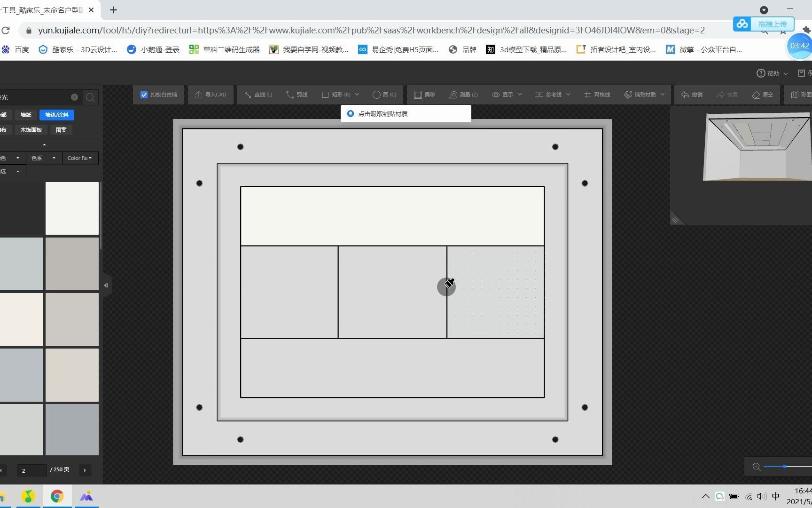Viewport: 812px width, 508px height.
Task: Click the zoom out magnifier icon
Action: coord(756,467)
